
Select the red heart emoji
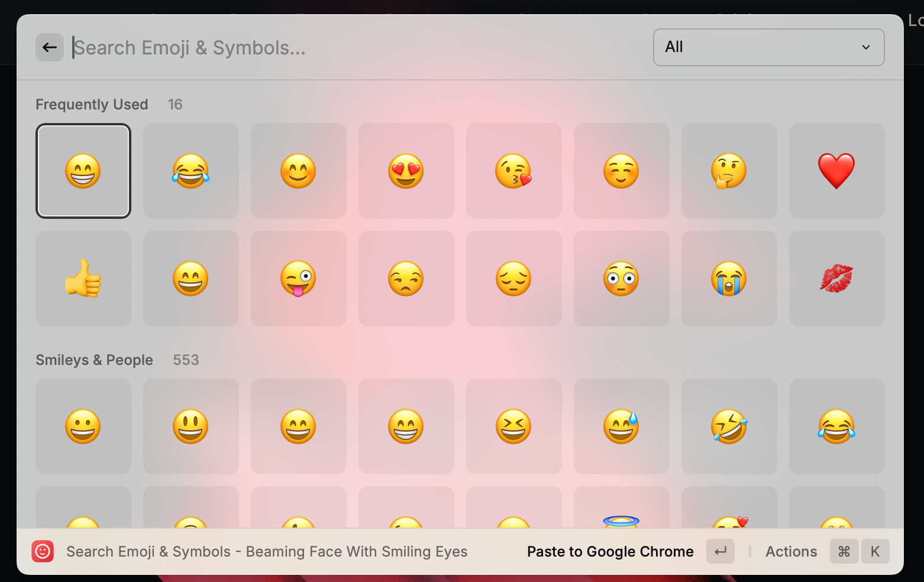[836, 171]
